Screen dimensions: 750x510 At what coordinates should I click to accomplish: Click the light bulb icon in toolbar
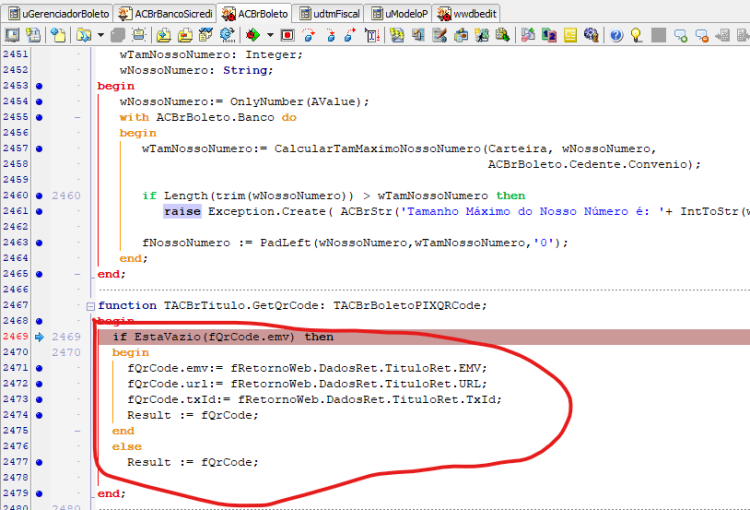[636, 35]
